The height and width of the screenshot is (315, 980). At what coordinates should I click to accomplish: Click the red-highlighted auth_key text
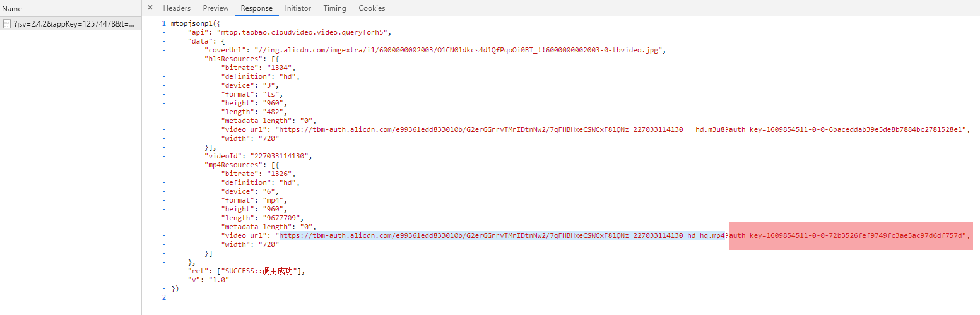coord(847,235)
